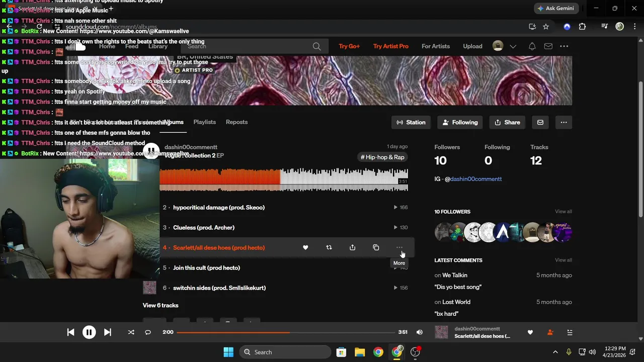View all latest comments

563,260
